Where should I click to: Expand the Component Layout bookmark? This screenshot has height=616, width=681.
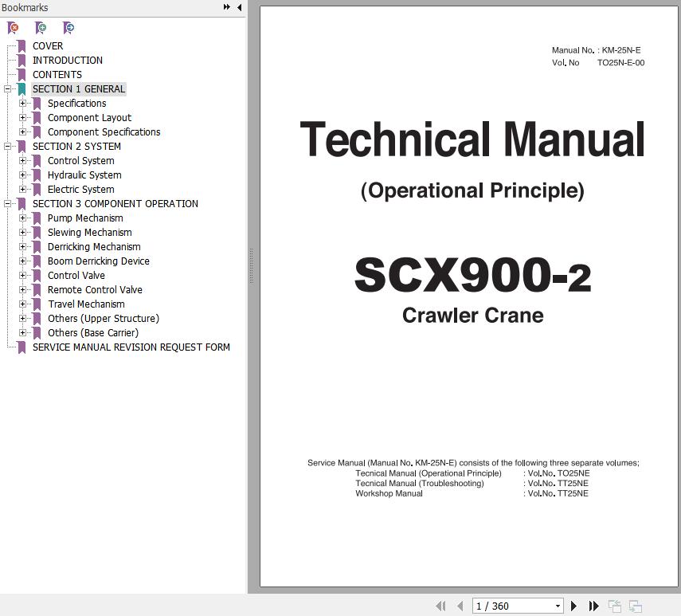click(x=22, y=118)
